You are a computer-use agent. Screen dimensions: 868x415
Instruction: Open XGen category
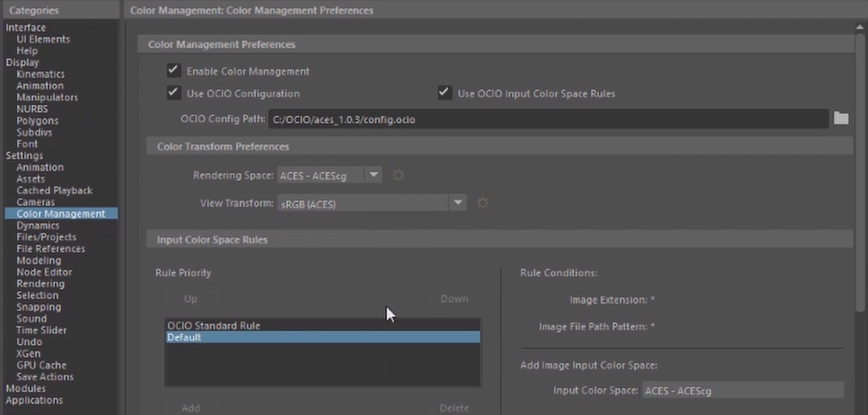coord(28,353)
